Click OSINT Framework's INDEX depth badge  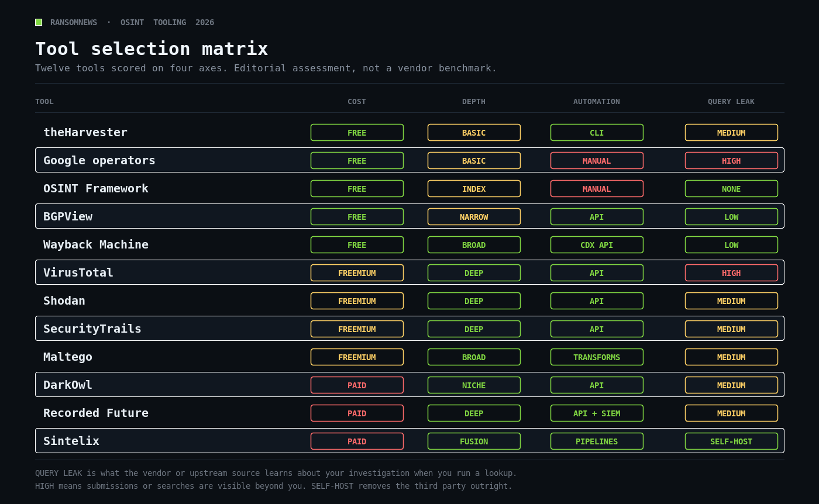pyautogui.click(x=474, y=189)
